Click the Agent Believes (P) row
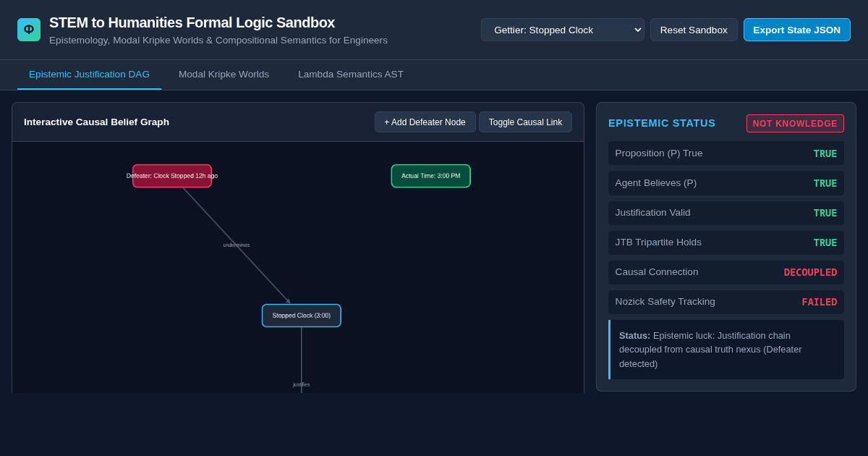Screen dimensions: 868x456 tap(726, 183)
